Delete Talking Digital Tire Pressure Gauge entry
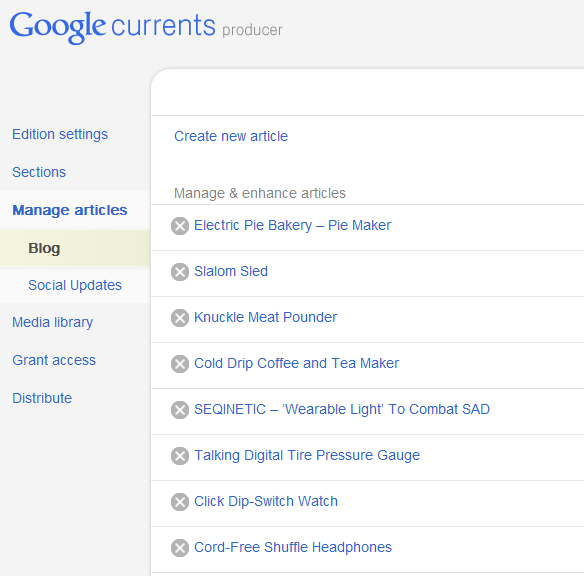The height and width of the screenshot is (576, 584). (180, 456)
